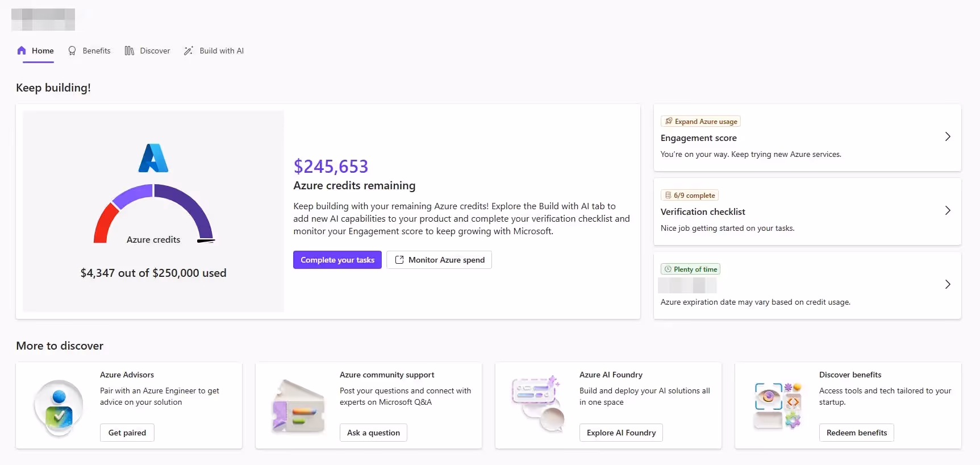Switch to the Build with AI tab
Image resolution: width=980 pixels, height=465 pixels.
[x=222, y=51]
